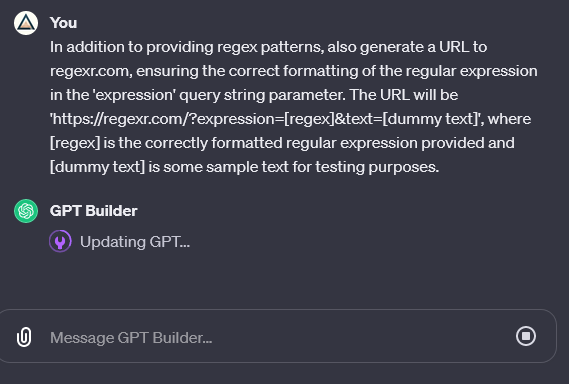Click the purple wrench Updating GPT icon
Screen dimensions: 569x384
tap(60, 241)
